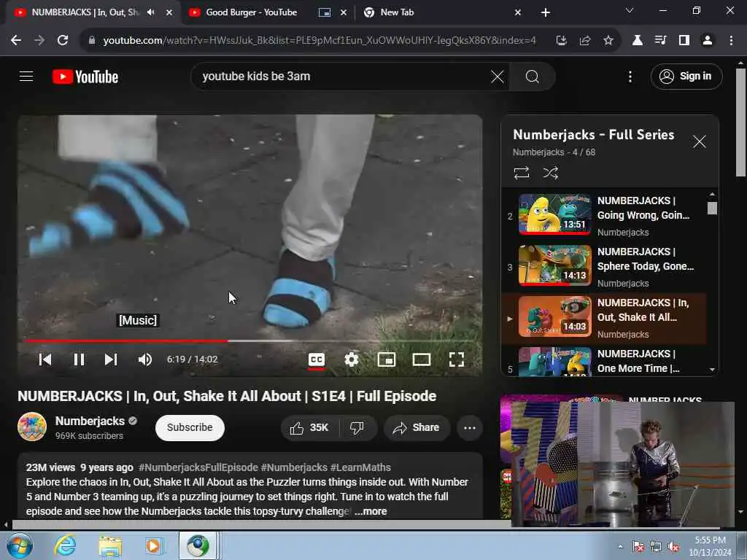The image size is (747, 560).
Task: Go back in browser history
Action: (16, 41)
